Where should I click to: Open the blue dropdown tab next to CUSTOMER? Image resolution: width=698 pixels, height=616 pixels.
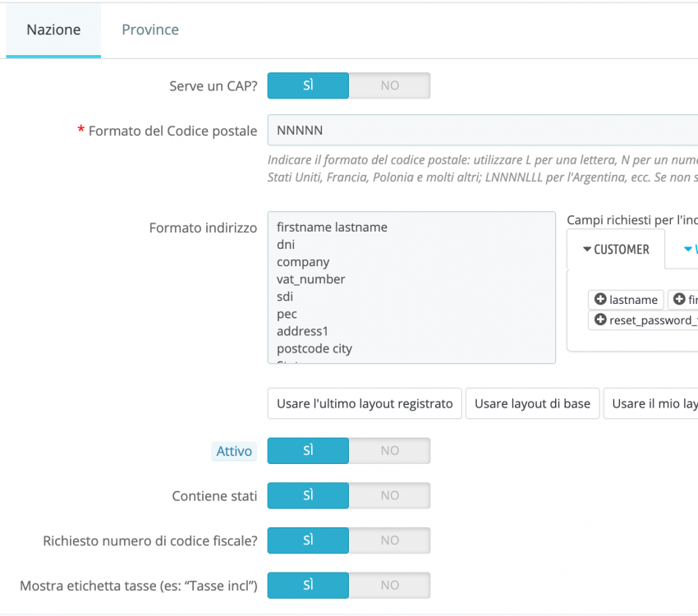coord(688,250)
